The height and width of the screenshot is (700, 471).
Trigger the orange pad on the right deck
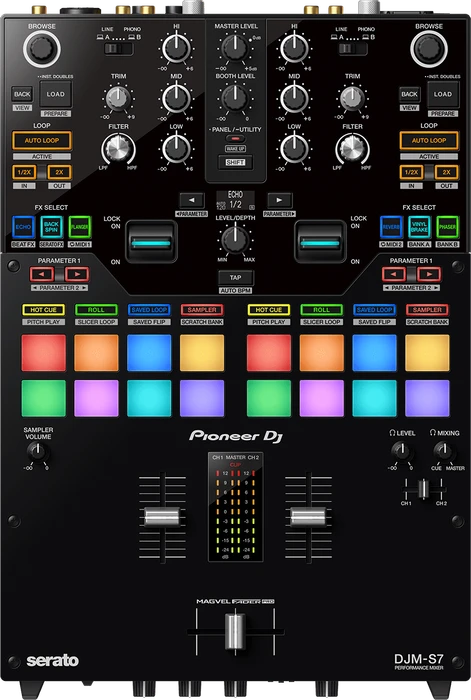click(x=321, y=353)
